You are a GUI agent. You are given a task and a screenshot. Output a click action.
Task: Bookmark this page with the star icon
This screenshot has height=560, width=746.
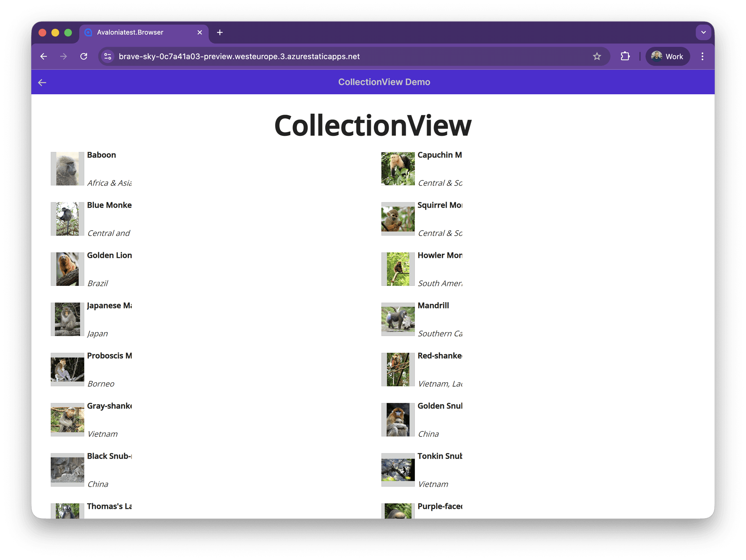coord(597,56)
